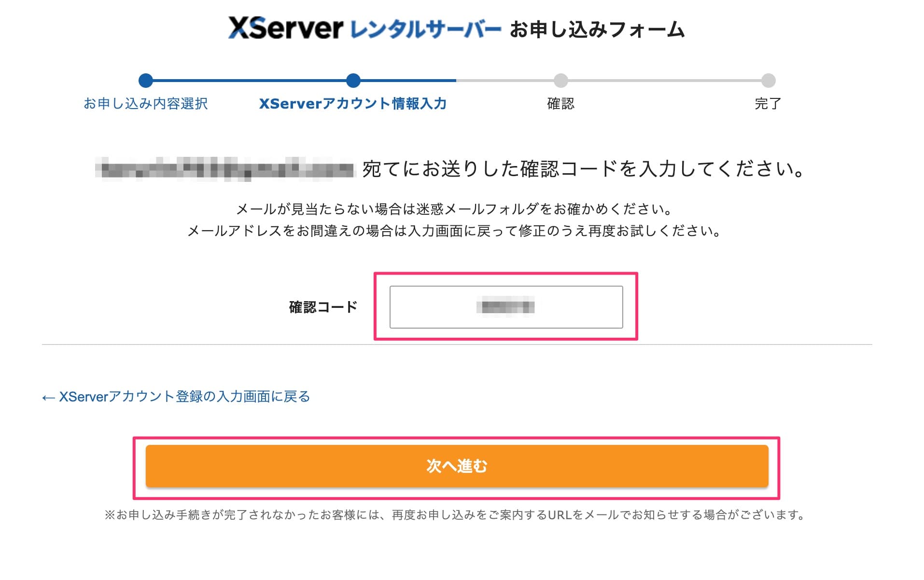Click the 宛てにお送りした確認コード instruction heading
This screenshot has height=580, width=924.
pyautogui.click(x=584, y=169)
